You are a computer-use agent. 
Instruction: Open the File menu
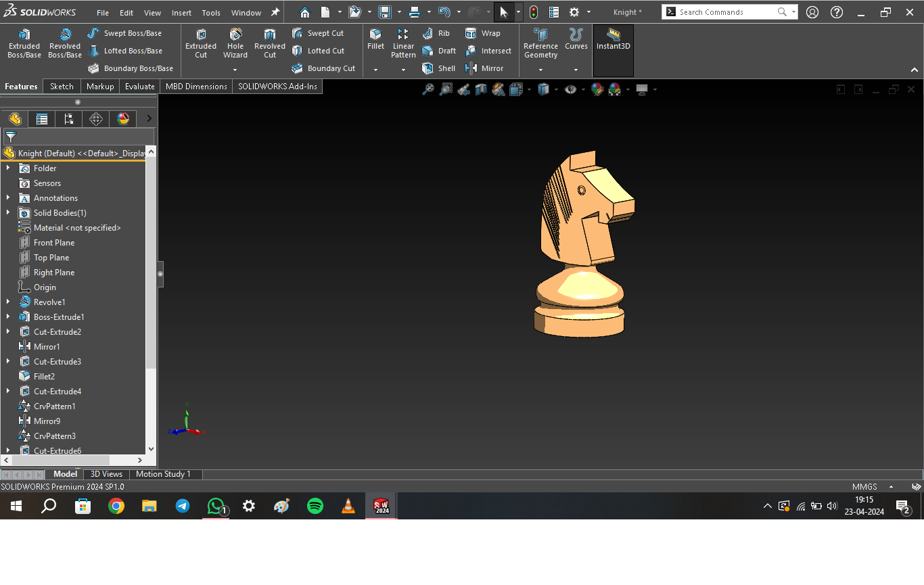pyautogui.click(x=103, y=12)
